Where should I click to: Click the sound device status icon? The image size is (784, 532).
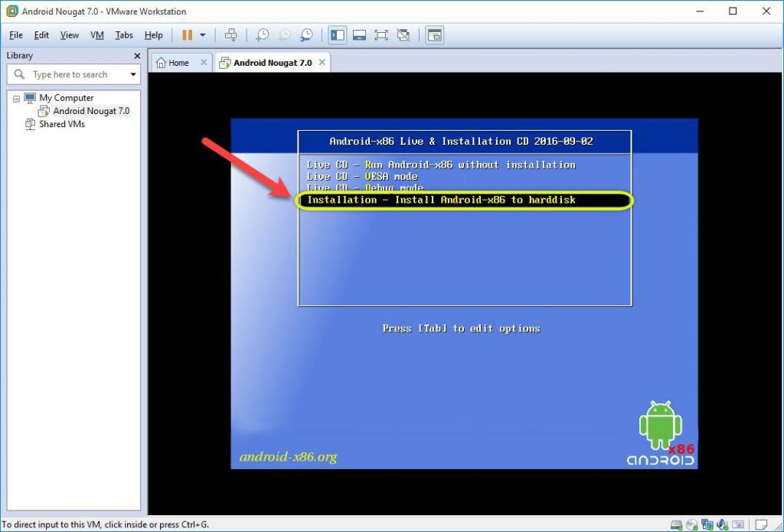click(x=722, y=525)
